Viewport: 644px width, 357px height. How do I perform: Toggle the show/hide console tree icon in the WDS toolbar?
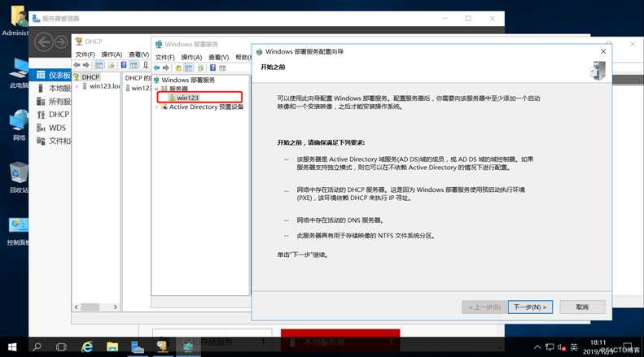pos(189,67)
